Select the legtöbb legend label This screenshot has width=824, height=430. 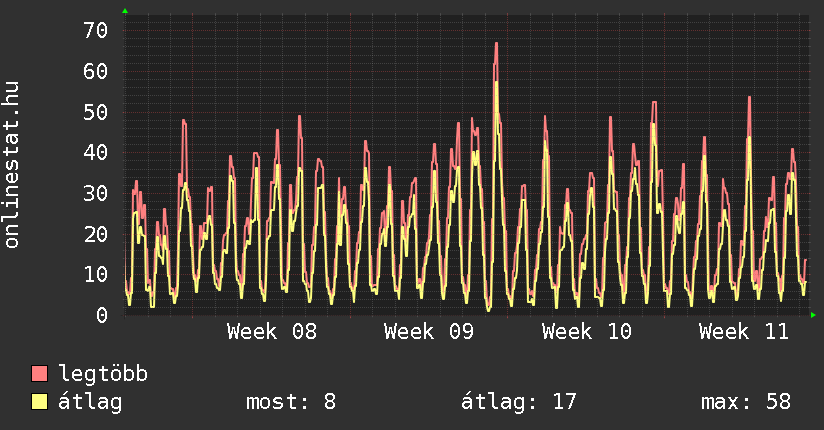[x=104, y=375]
